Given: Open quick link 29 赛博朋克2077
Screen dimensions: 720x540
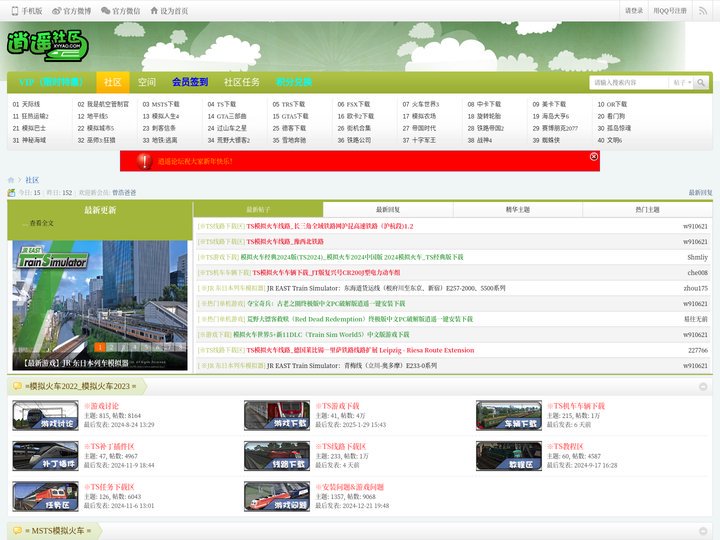Looking at the screenshot, I should click(x=555, y=128).
